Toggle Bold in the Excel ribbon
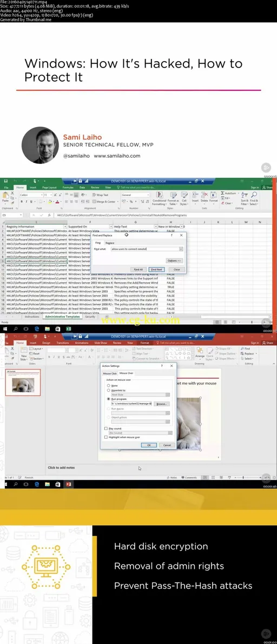This screenshot has height=644, width=277. [22, 202]
